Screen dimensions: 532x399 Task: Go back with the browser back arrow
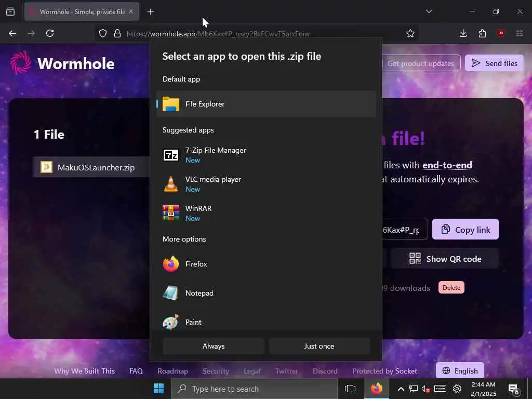click(12, 33)
